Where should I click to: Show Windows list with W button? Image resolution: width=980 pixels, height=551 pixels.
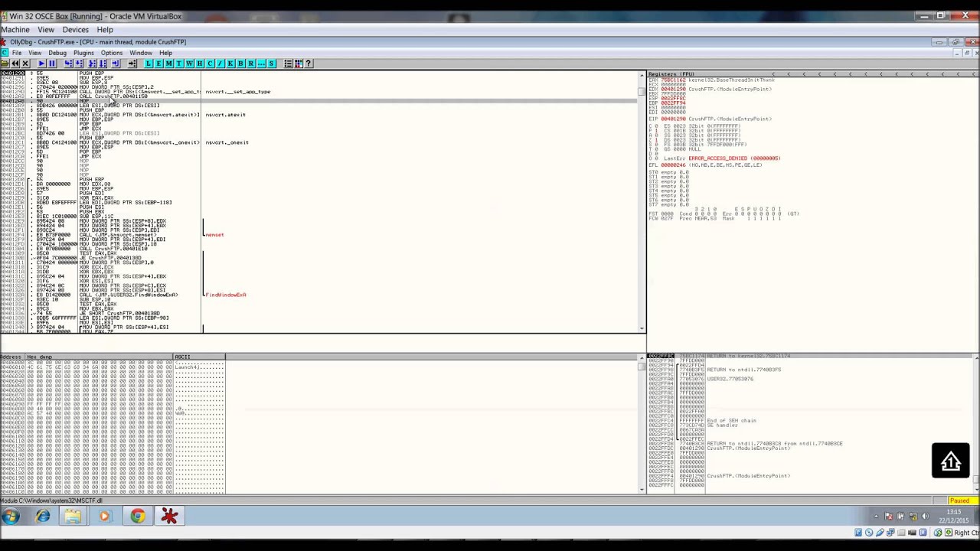point(190,64)
